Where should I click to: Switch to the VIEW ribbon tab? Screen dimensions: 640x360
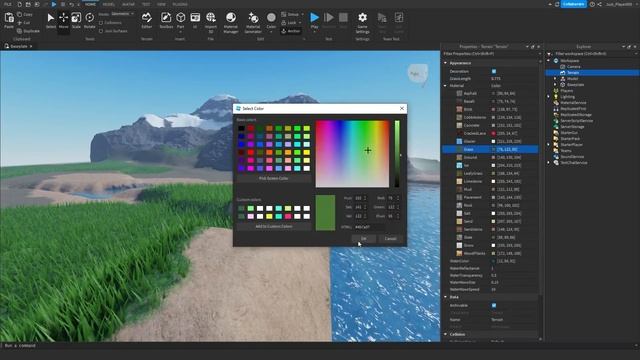pyautogui.click(x=162, y=4)
